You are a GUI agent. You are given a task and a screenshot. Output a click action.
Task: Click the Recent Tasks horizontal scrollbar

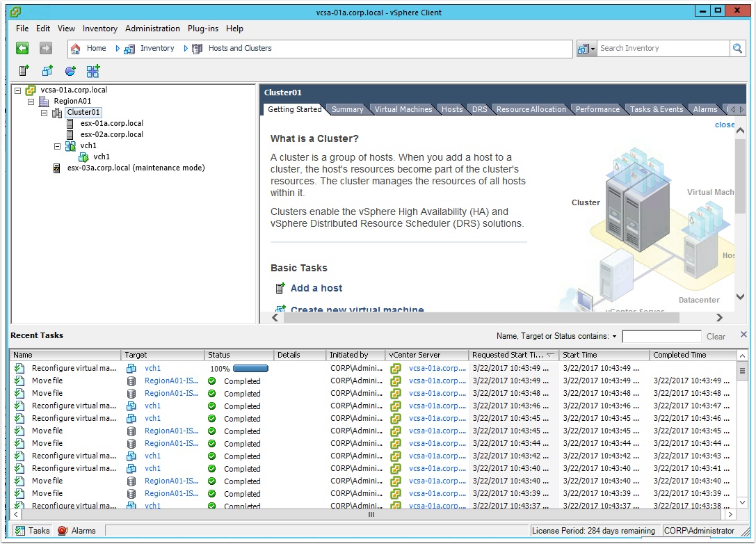pos(371,515)
